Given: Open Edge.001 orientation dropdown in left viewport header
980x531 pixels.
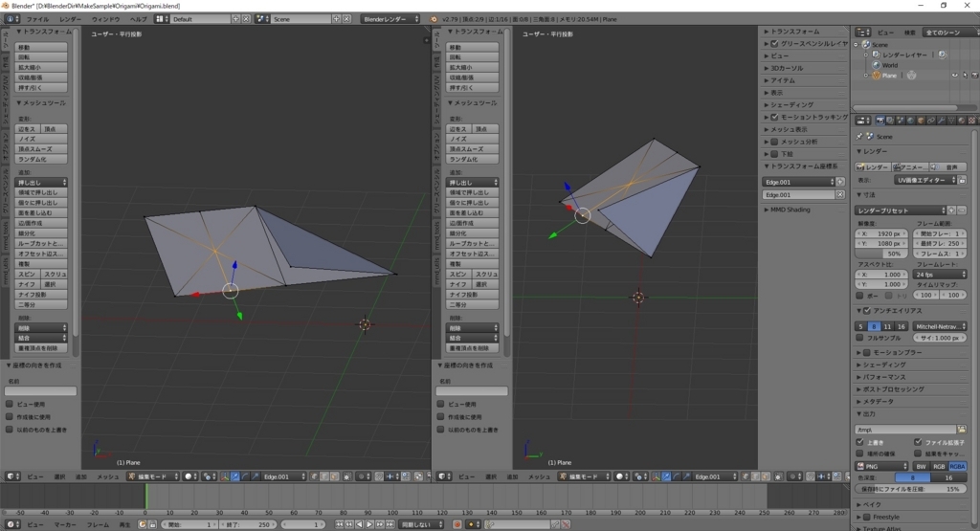Looking at the screenshot, I should 283,476.
